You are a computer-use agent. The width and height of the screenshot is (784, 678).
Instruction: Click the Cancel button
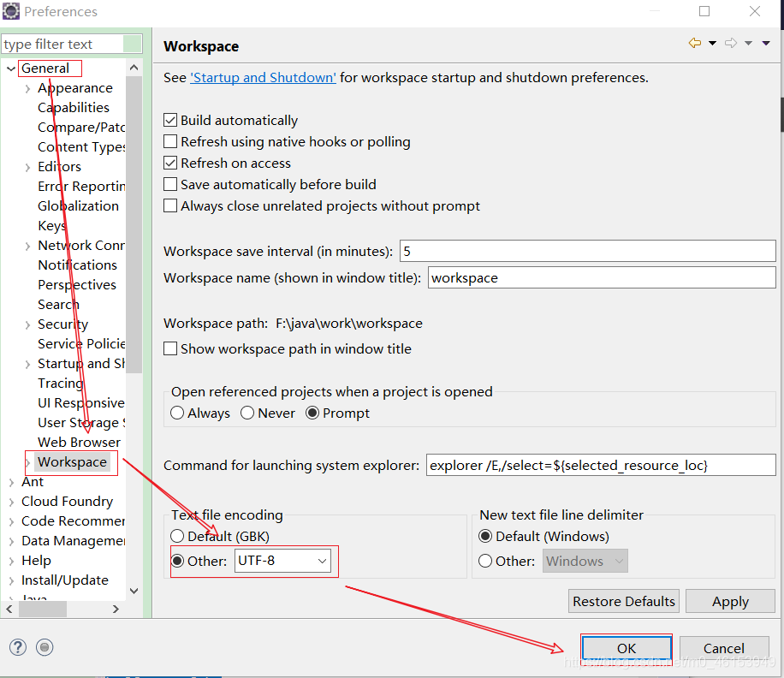[x=724, y=649]
